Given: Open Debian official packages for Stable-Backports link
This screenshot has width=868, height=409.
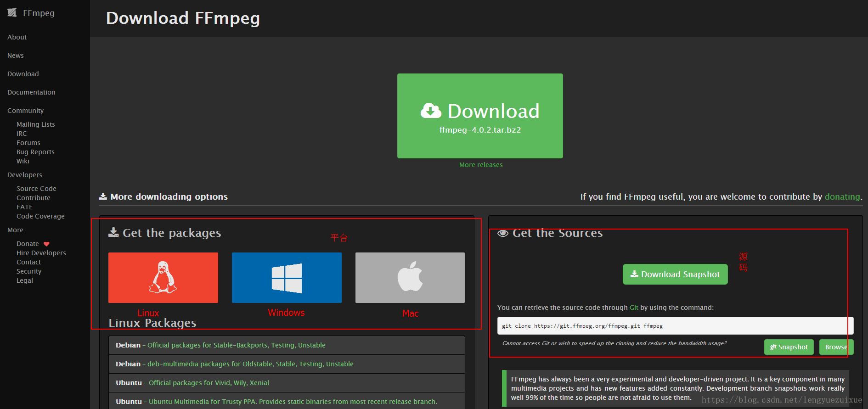Looking at the screenshot, I should click(x=237, y=345).
